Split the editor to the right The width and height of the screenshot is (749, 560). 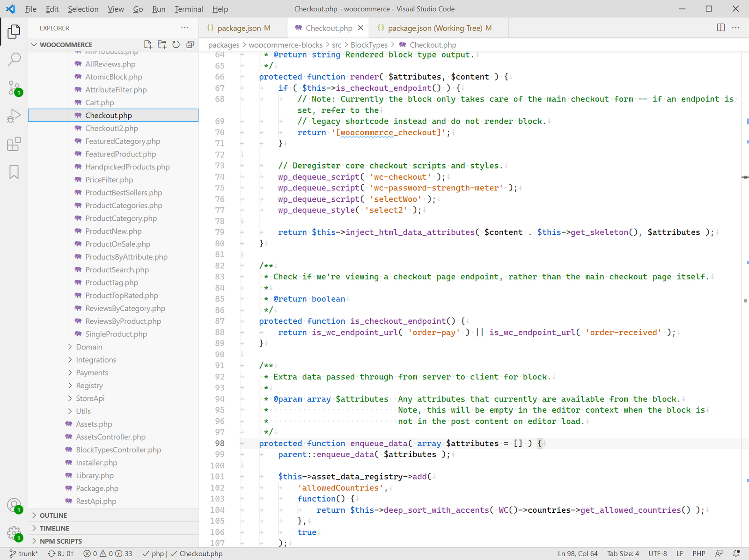click(x=721, y=28)
